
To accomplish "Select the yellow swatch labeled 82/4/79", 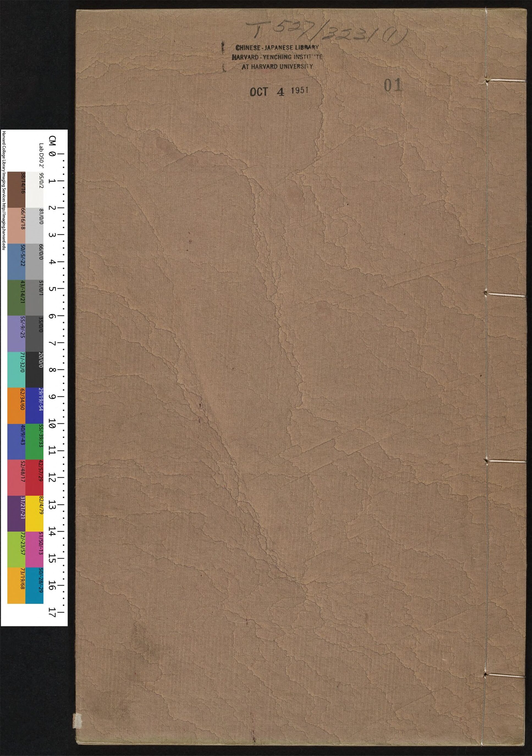I will click(x=34, y=514).
